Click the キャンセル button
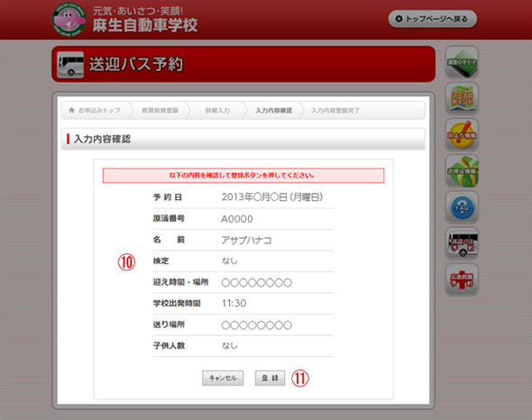Screen dimensions: 532x420 (x=223, y=378)
